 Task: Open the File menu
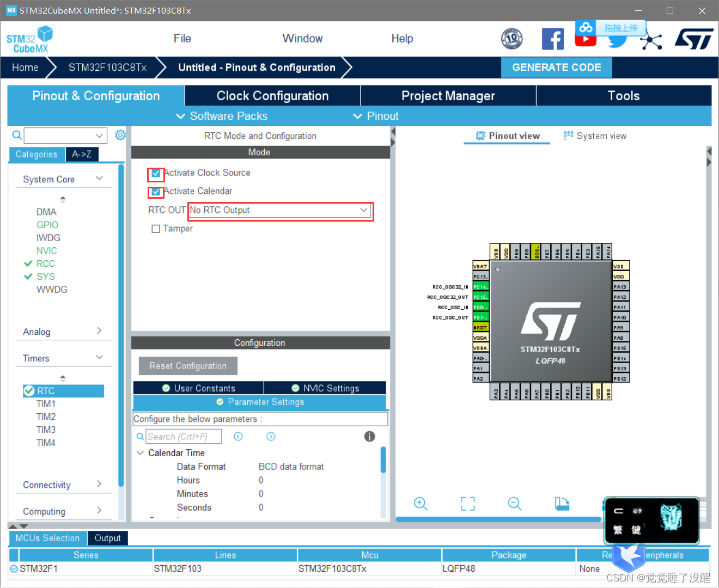182,39
